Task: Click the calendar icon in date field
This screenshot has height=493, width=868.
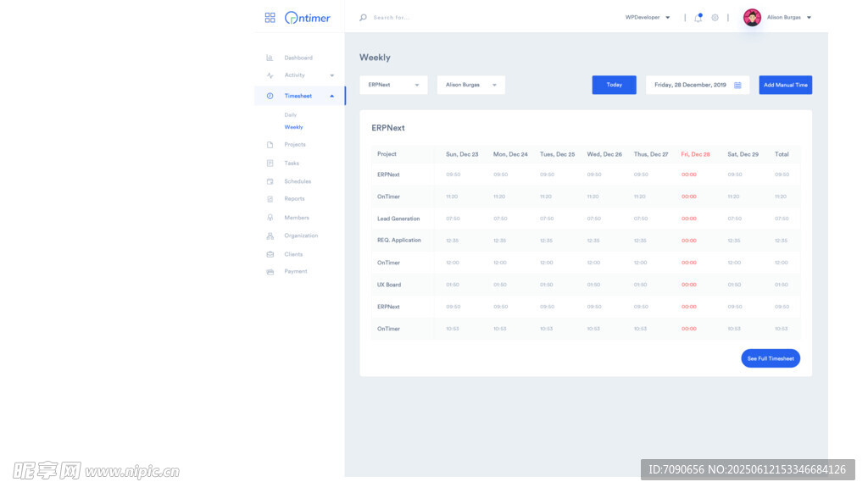Action: [737, 85]
